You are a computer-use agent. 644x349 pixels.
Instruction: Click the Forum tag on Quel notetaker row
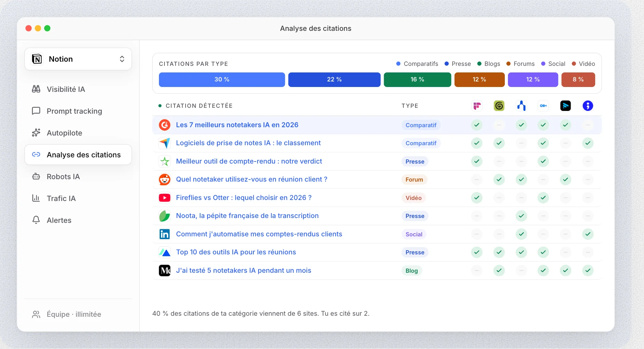414,180
